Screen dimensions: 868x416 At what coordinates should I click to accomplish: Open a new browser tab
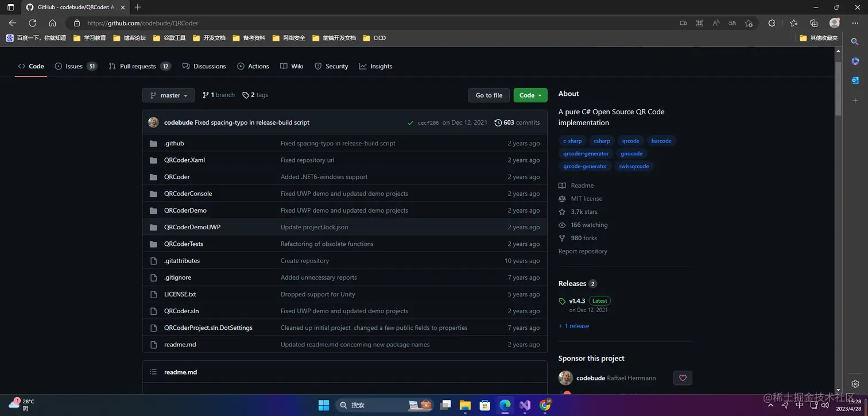[138, 7]
